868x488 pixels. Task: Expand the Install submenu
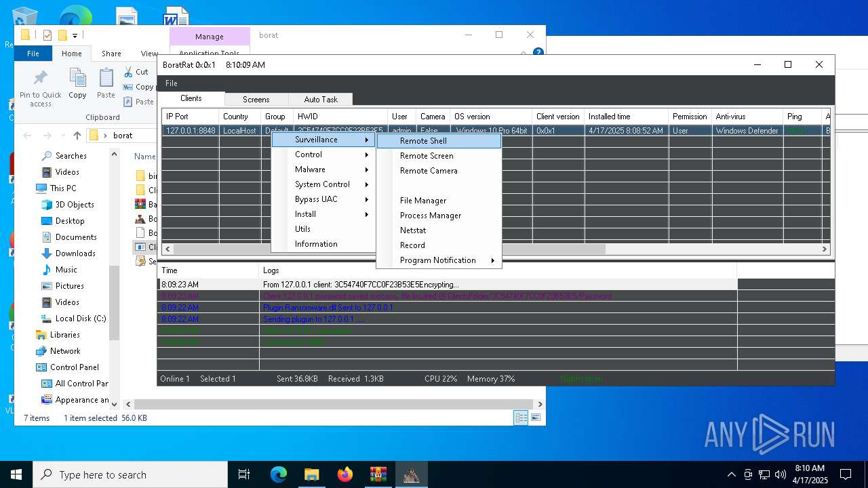click(x=323, y=214)
